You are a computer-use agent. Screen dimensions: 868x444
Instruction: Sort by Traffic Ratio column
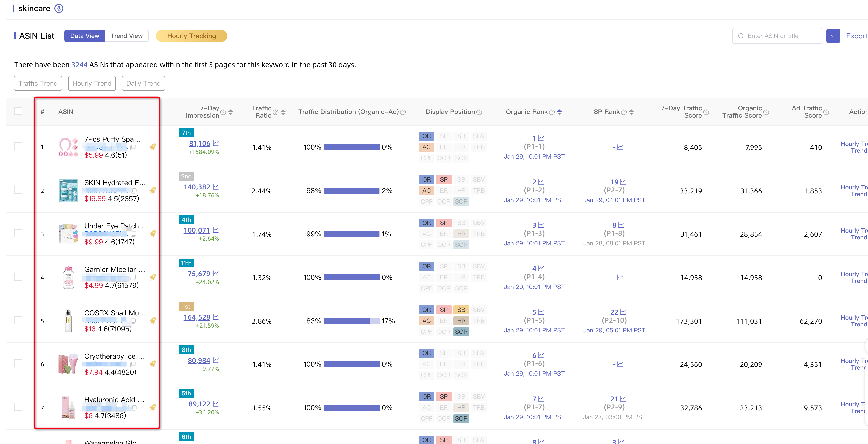coord(283,112)
